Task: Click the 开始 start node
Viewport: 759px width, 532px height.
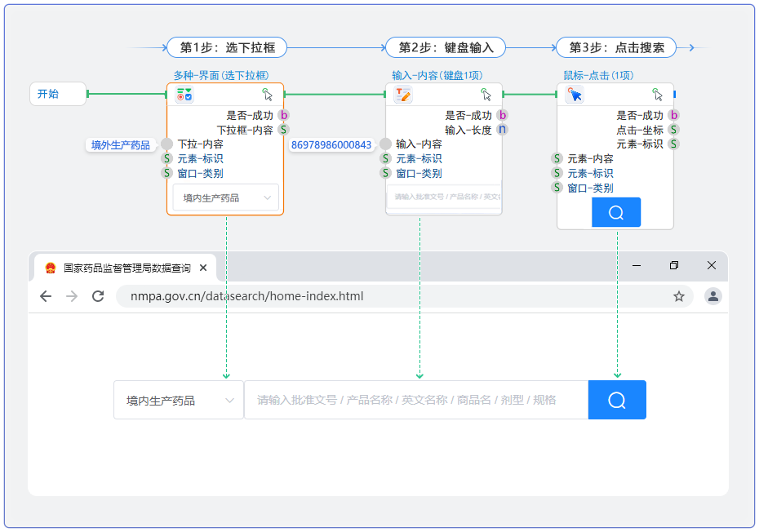Action: (x=57, y=94)
